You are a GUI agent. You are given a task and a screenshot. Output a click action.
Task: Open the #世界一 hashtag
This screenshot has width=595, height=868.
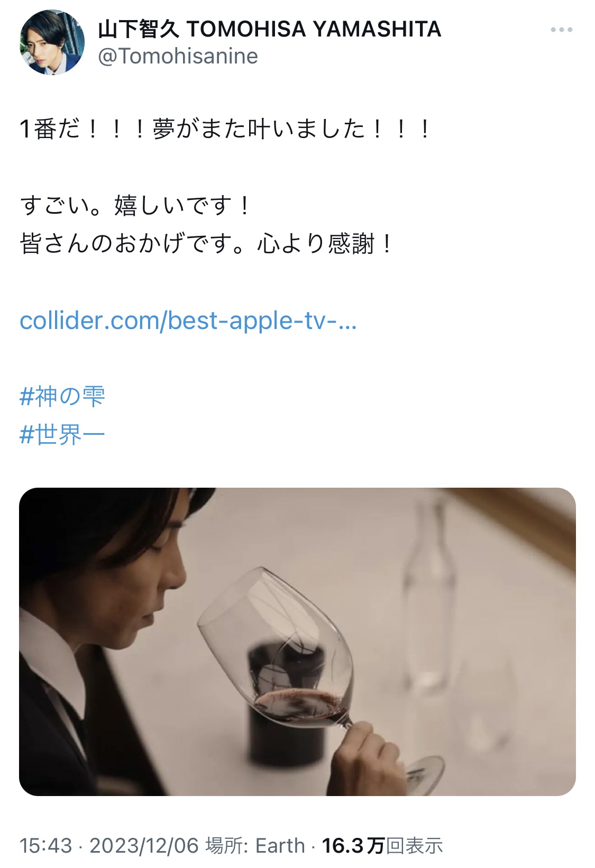click(62, 435)
